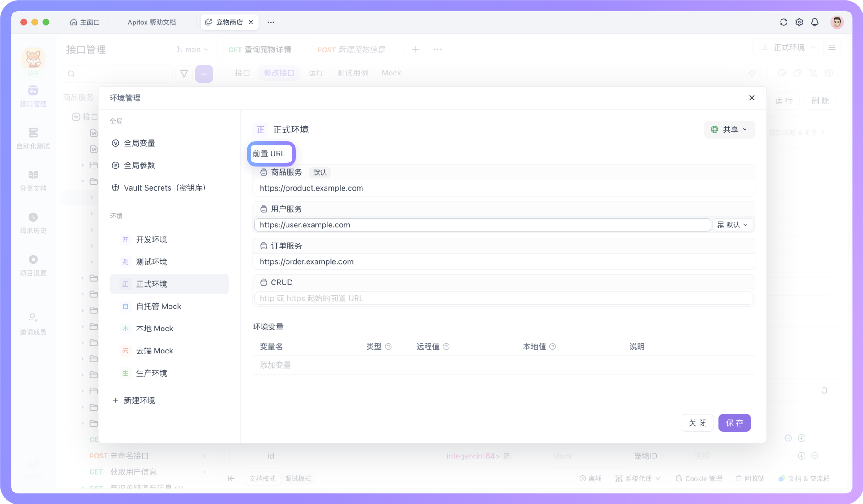Open the 默认 dropdown beside user service URL
The height and width of the screenshot is (504, 863).
pyautogui.click(x=733, y=225)
